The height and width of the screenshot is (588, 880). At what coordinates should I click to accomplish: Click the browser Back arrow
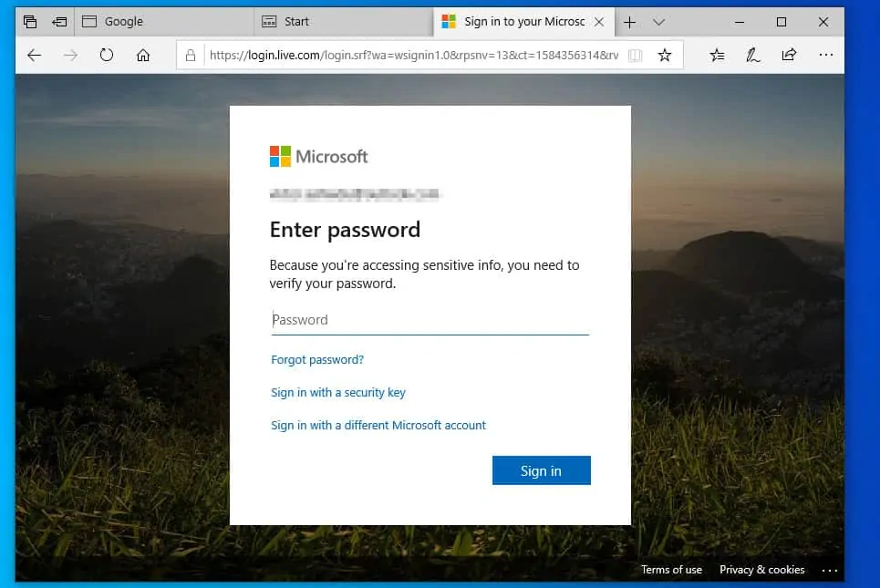coord(35,56)
